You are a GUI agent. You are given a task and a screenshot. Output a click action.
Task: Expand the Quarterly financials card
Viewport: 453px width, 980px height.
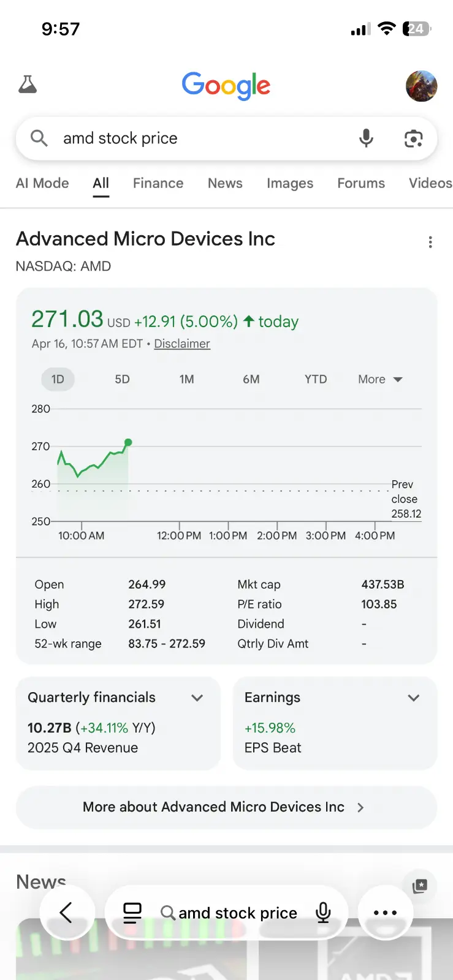(197, 698)
